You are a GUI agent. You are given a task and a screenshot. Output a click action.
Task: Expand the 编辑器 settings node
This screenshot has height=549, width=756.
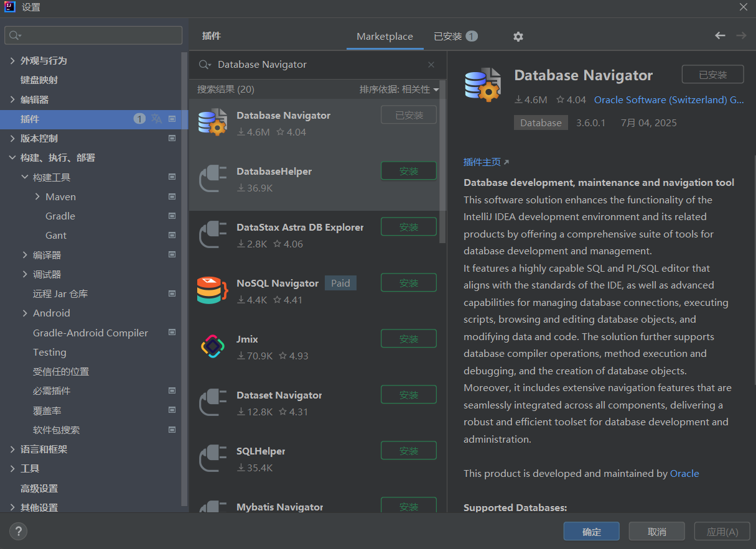coord(12,99)
